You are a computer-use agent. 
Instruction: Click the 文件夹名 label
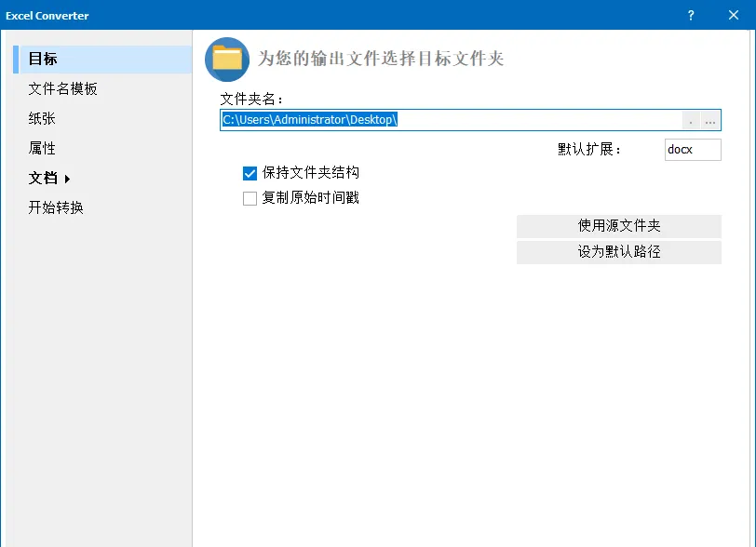coord(250,100)
